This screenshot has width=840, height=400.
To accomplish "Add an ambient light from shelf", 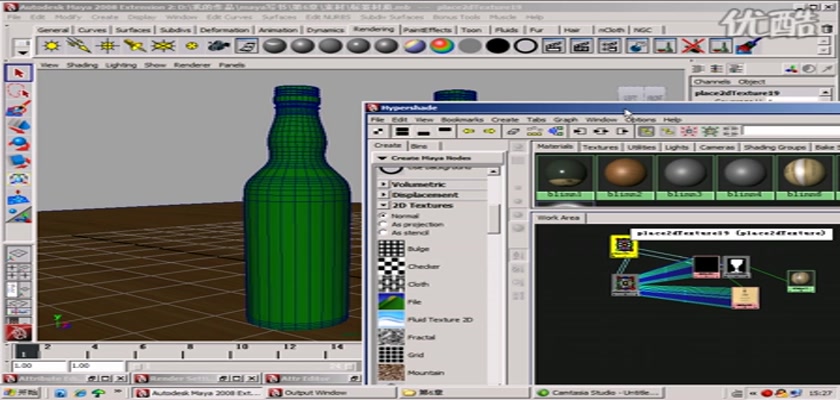I will (51, 46).
